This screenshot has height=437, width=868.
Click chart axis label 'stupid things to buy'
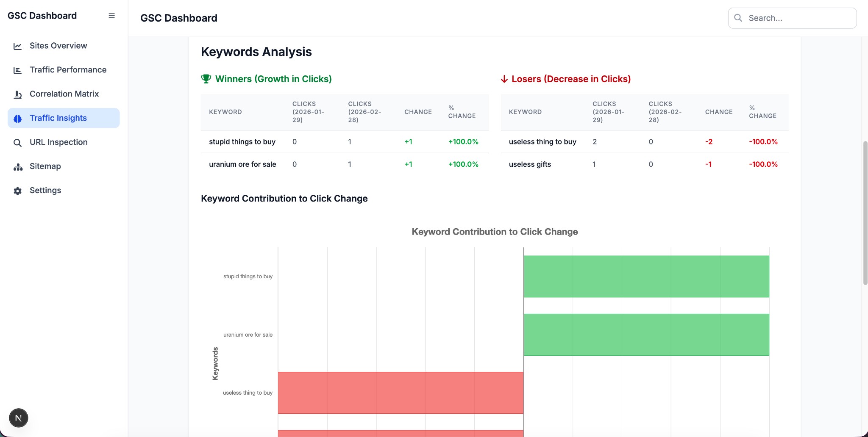coord(248,277)
